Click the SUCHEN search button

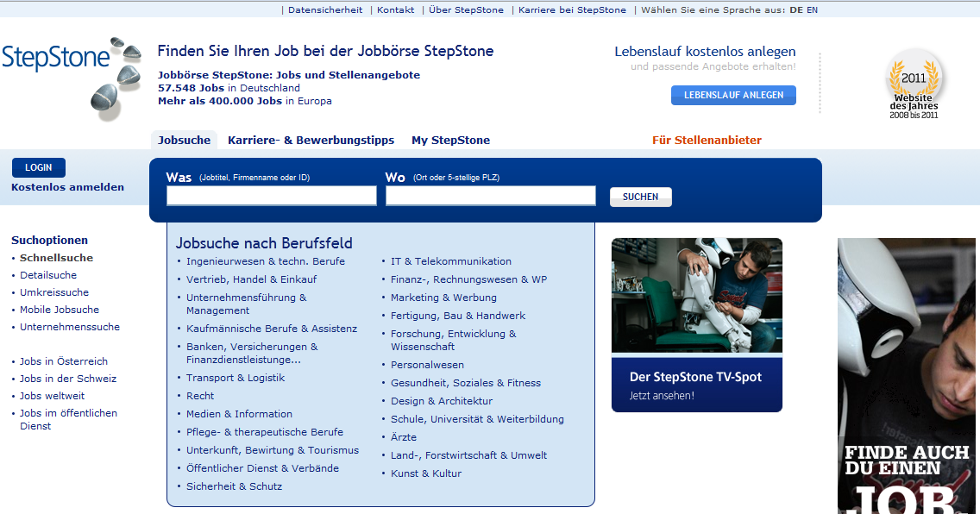(641, 197)
